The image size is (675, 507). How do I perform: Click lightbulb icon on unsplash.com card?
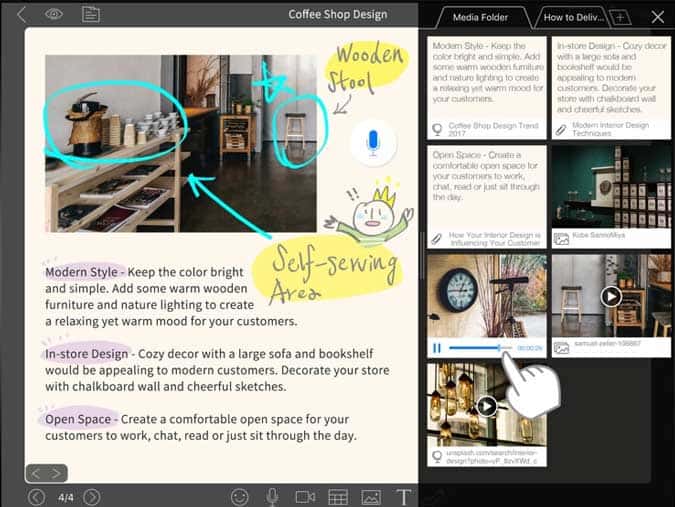click(x=437, y=457)
